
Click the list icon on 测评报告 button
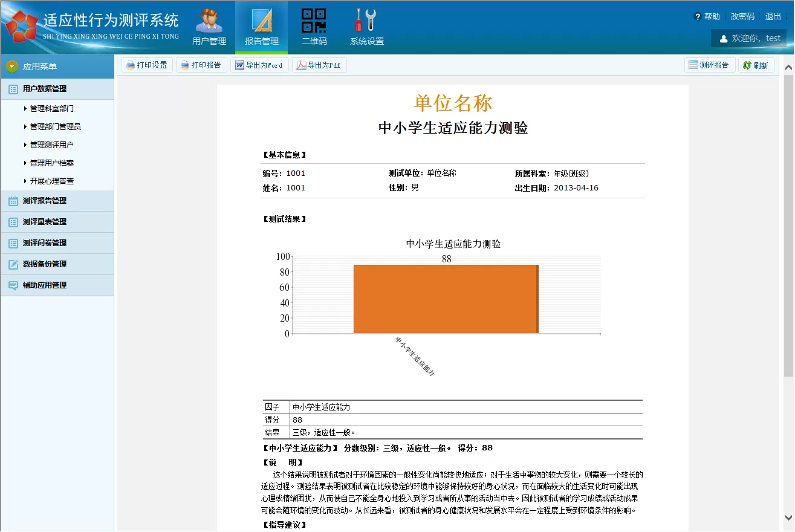[693, 65]
